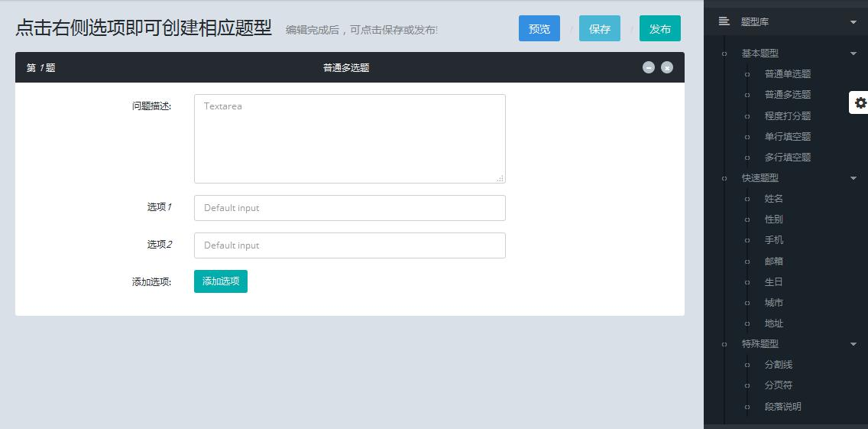Click the 特殊题型 category label
The width and height of the screenshot is (868, 429).
click(x=760, y=344)
